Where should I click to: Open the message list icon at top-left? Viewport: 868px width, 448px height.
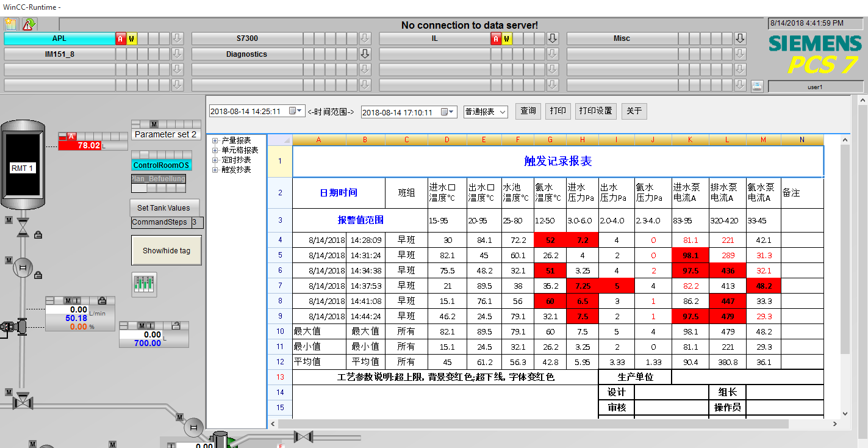[11, 24]
